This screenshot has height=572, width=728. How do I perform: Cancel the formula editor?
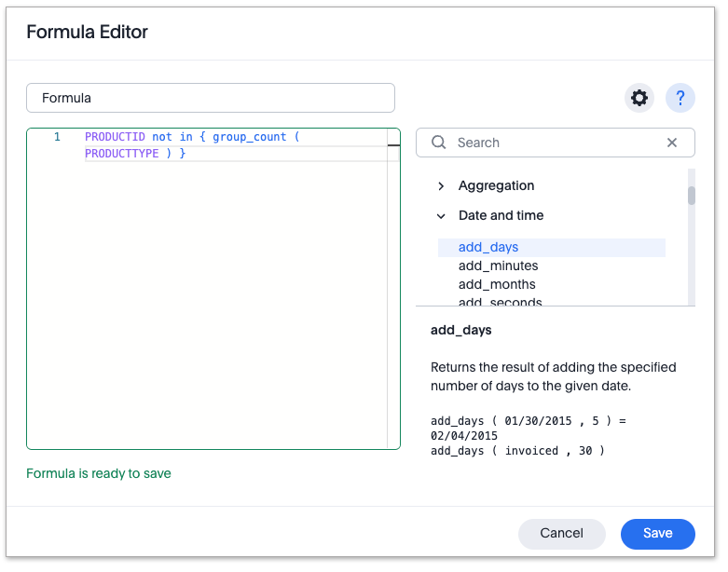561,534
